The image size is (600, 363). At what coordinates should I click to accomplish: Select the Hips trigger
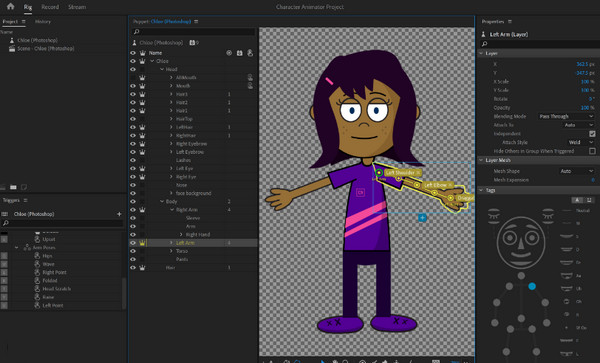tap(47, 256)
